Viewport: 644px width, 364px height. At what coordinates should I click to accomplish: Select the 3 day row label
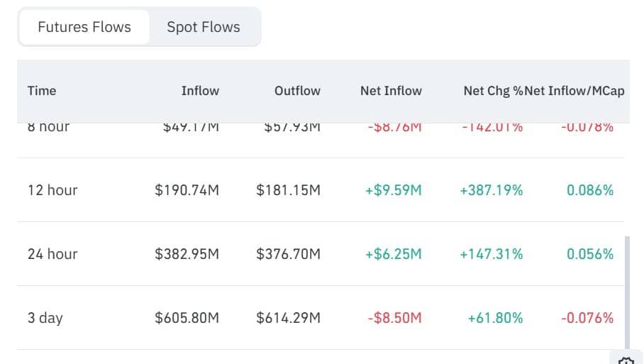45,318
